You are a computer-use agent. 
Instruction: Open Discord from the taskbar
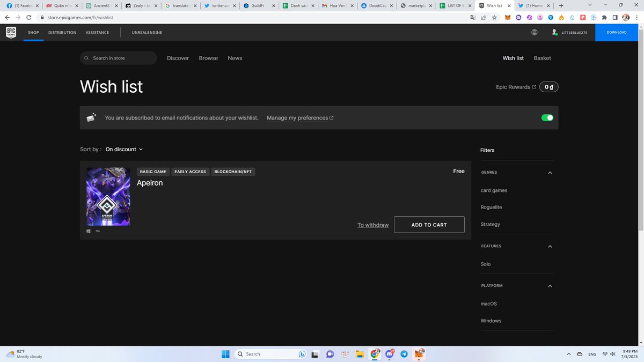tap(389, 354)
